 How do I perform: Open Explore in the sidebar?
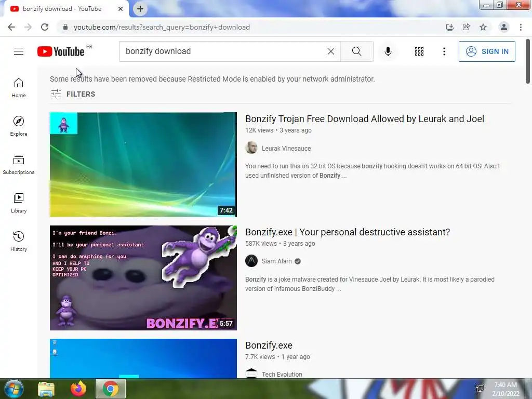[x=19, y=126]
